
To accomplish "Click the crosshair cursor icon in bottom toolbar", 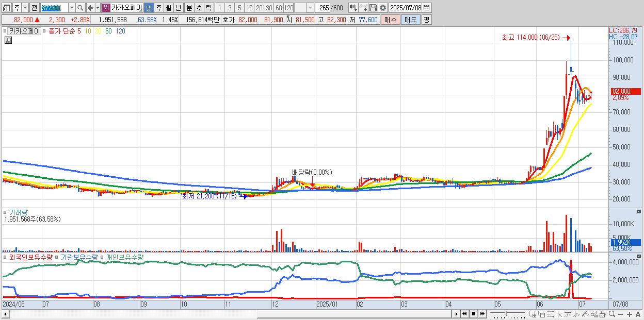I will pos(559,314).
